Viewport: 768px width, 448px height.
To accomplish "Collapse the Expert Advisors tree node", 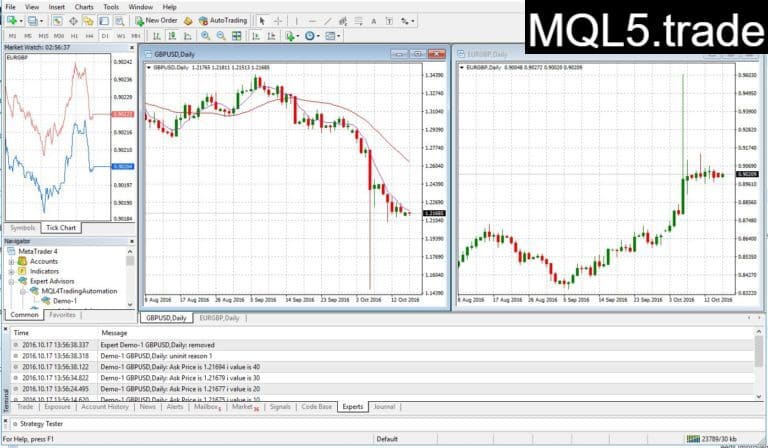I will click(x=10, y=281).
